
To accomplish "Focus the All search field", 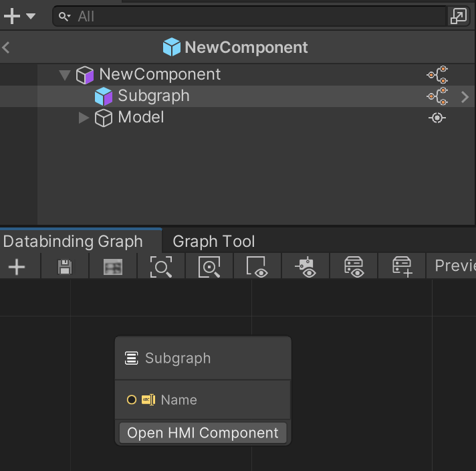I will point(249,17).
